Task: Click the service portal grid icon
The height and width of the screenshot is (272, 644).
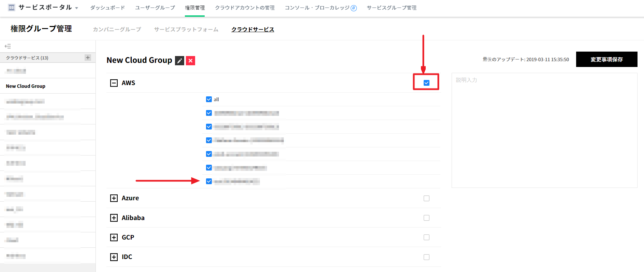Action: click(12, 8)
